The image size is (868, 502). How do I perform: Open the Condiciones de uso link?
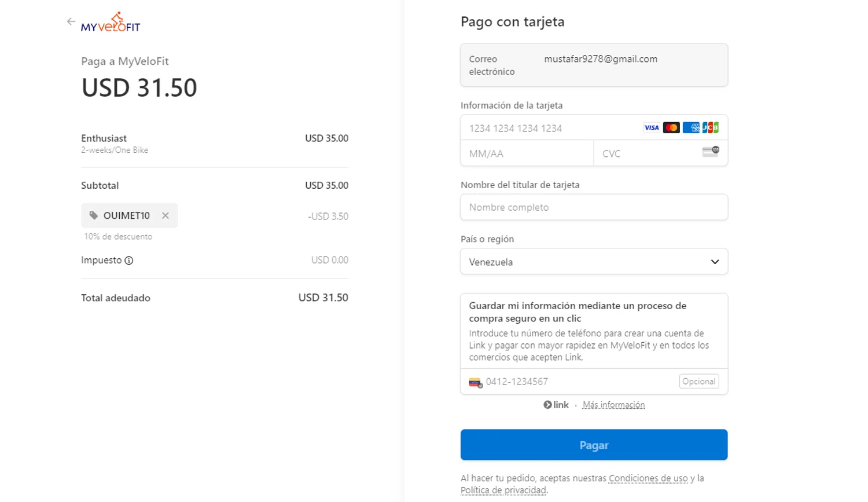[x=648, y=478]
